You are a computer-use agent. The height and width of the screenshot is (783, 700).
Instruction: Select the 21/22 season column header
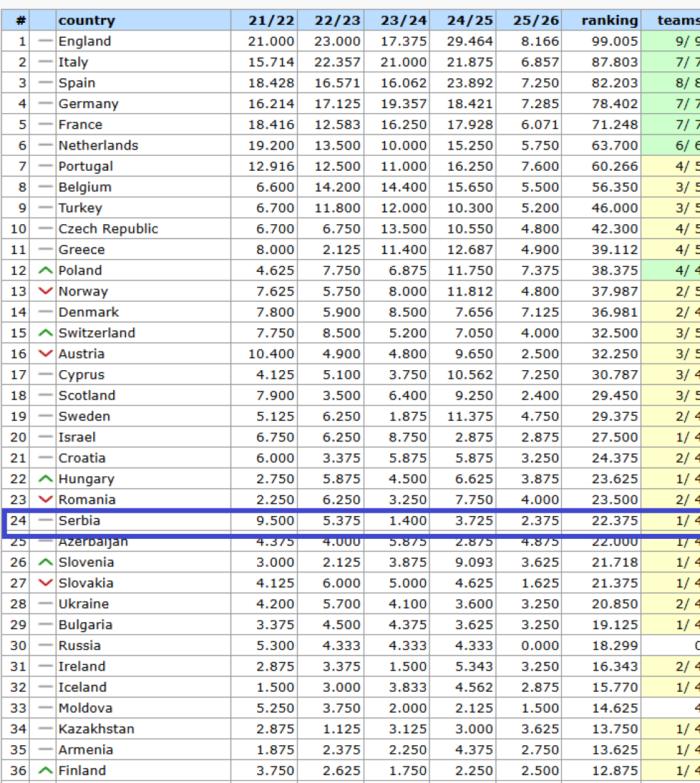click(271, 21)
